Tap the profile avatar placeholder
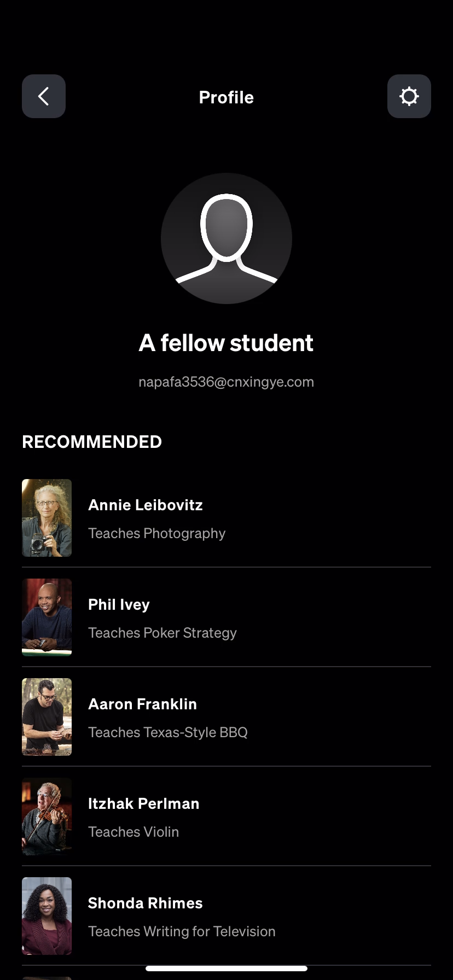This screenshot has height=980, width=453. [x=226, y=238]
